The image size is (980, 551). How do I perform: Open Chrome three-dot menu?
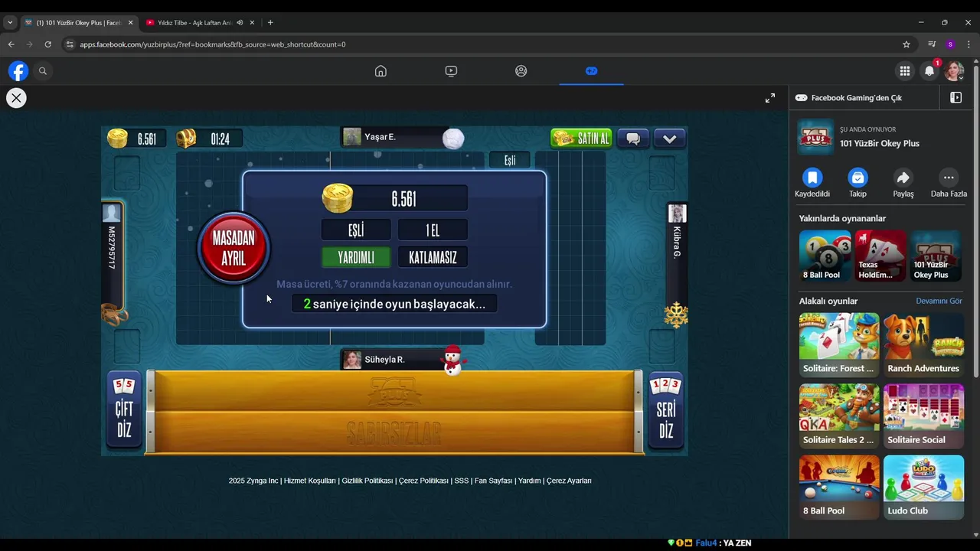tap(969, 44)
